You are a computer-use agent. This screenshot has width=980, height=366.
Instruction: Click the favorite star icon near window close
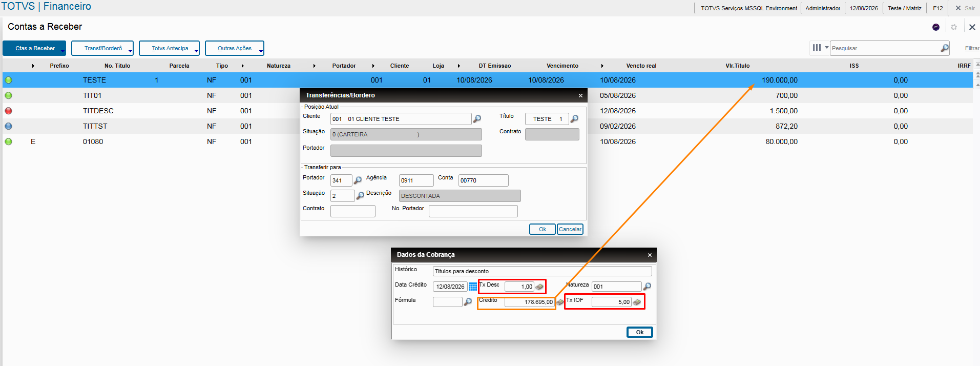click(954, 27)
